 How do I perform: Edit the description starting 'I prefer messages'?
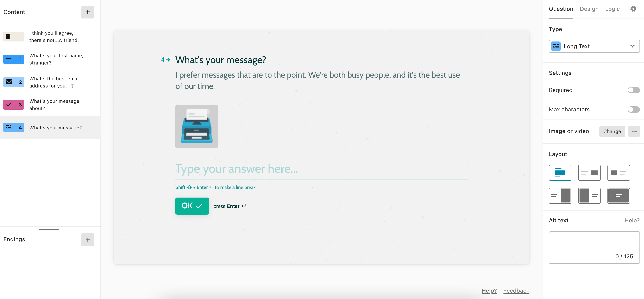pos(317,80)
